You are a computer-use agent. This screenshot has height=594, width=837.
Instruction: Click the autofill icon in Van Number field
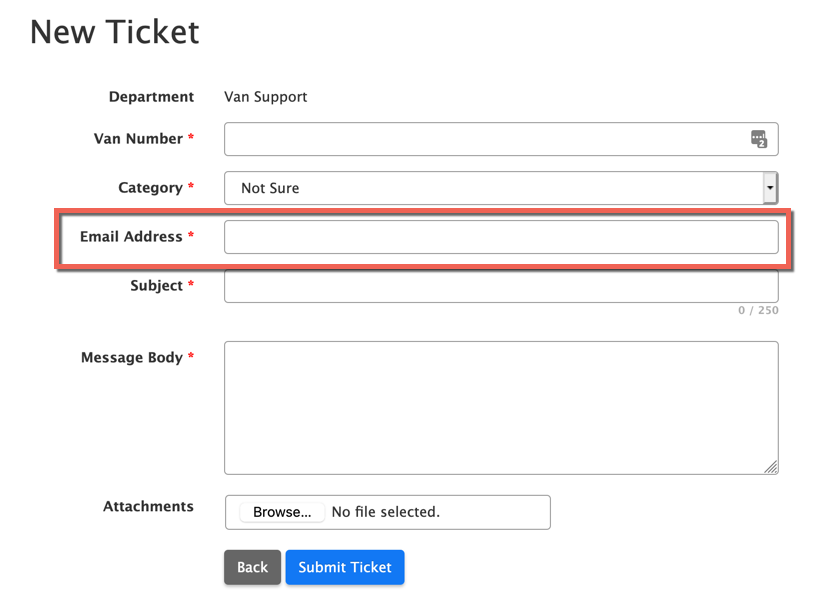point(759,139)
